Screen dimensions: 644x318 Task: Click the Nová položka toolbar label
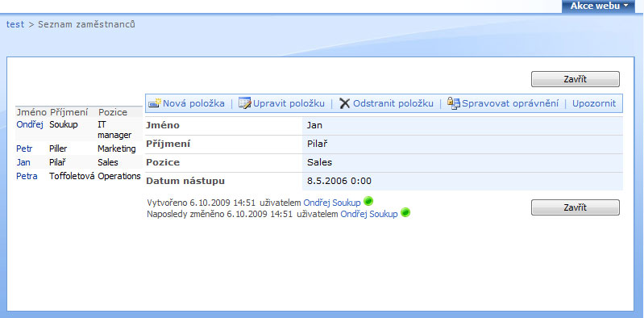point(194,103)
